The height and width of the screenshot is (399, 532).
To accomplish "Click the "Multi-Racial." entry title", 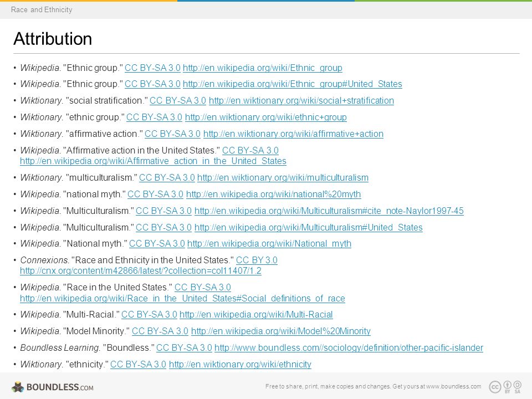I will point(91,315).
